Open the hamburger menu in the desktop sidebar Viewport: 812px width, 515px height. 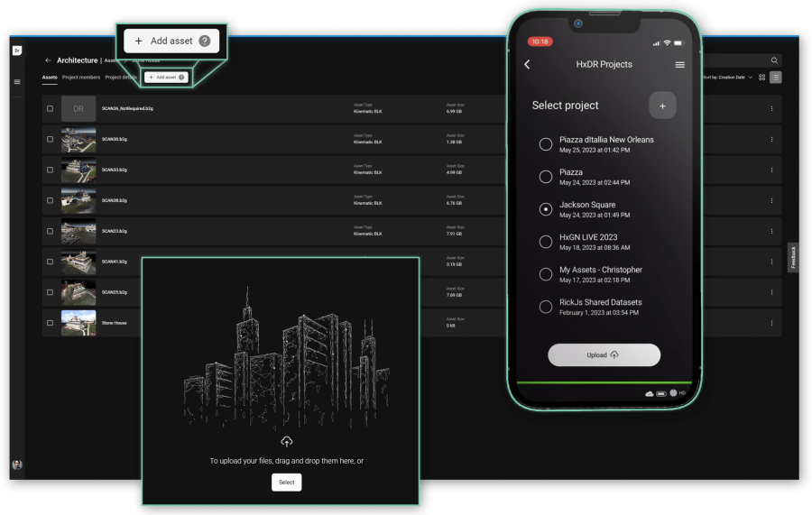(x=17, y=82)
